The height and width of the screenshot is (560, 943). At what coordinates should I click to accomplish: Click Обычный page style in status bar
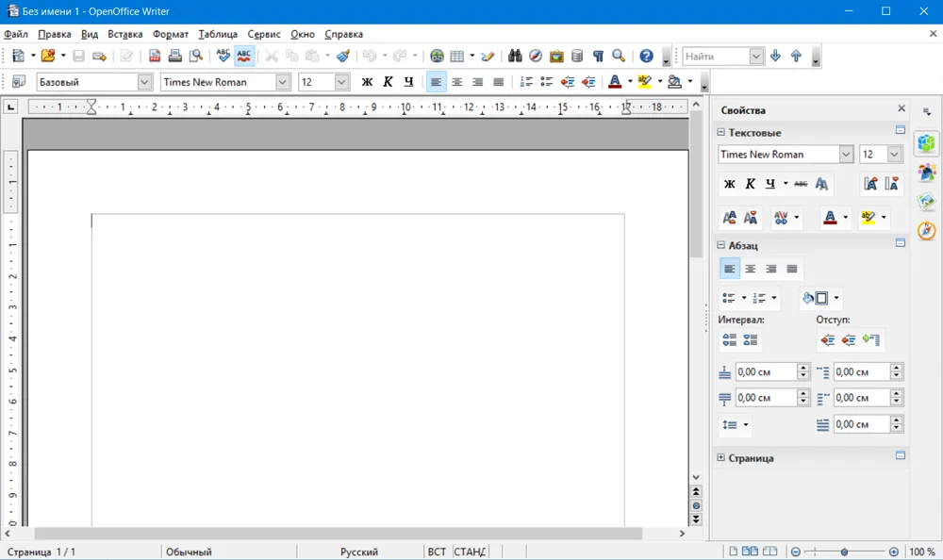coord(189,552)
